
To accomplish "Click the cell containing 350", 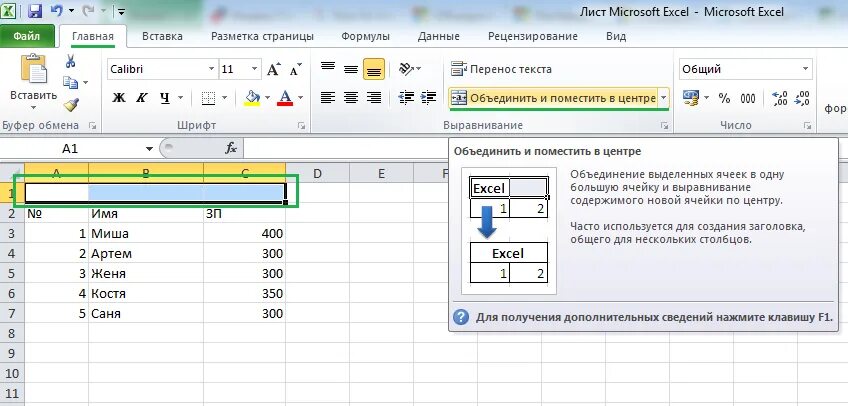I will click(x=245, y=294).
